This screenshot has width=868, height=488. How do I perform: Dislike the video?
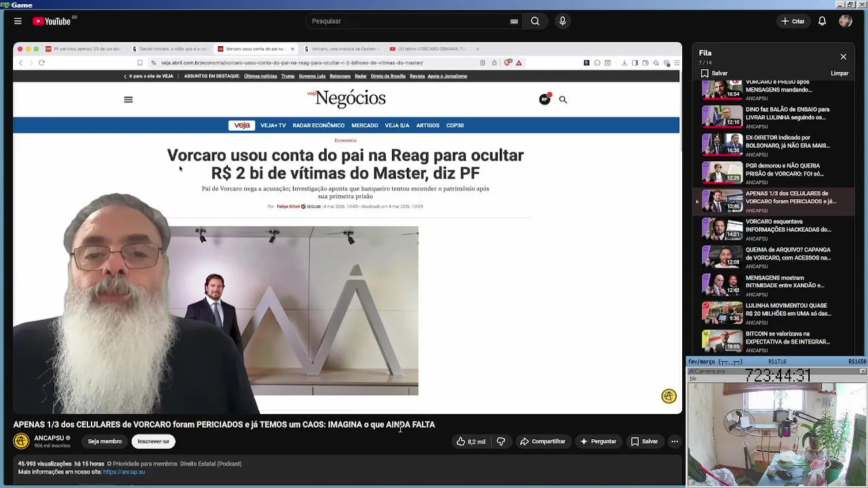pos(501,441)
